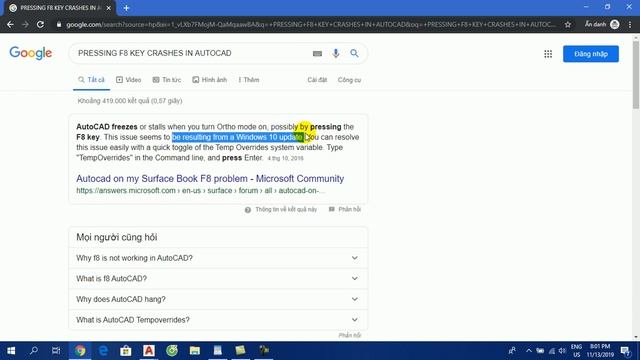
Task: Reload the current page
Action: click(40, 24)
